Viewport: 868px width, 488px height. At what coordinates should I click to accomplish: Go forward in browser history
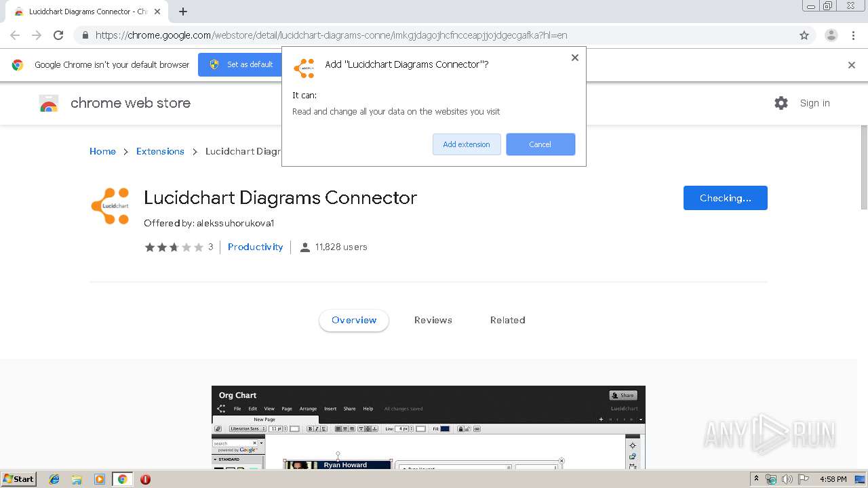click(x=37, y=35)
